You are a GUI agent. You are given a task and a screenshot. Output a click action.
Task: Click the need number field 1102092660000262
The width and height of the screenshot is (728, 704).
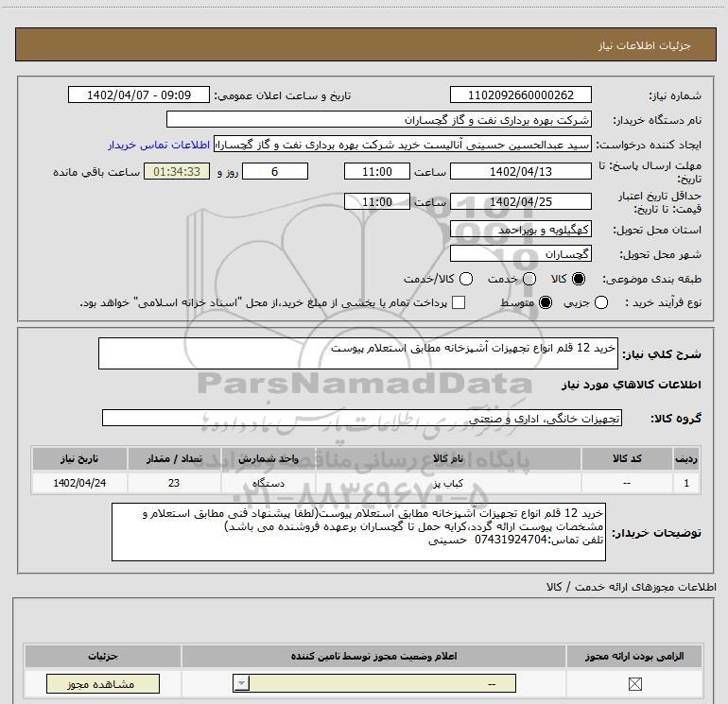point(520,94)
